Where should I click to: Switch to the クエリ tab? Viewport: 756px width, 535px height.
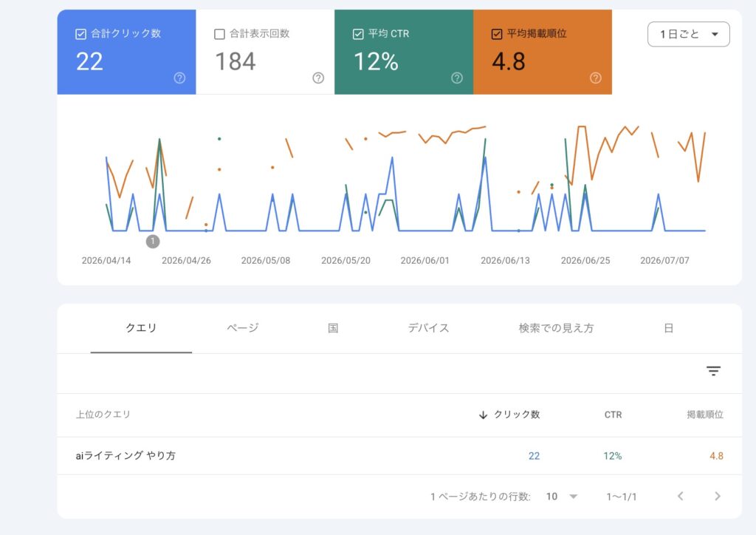tap(141, 328)
